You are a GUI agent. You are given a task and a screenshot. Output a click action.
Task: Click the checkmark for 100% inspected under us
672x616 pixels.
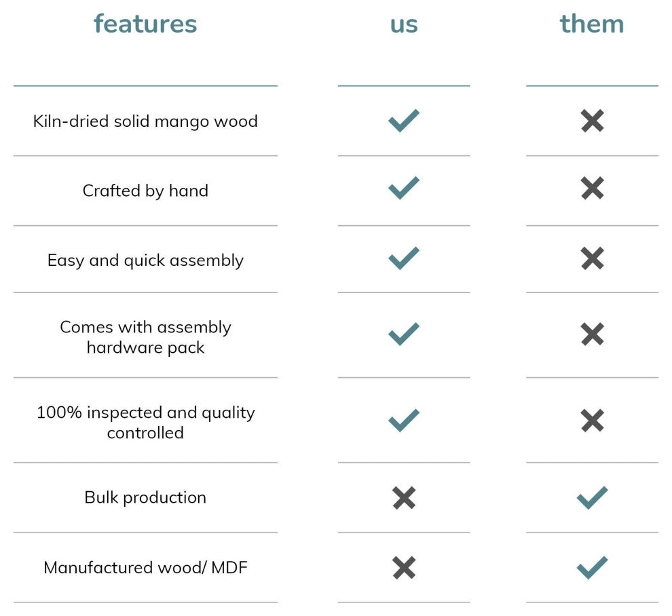pos(404,421)
